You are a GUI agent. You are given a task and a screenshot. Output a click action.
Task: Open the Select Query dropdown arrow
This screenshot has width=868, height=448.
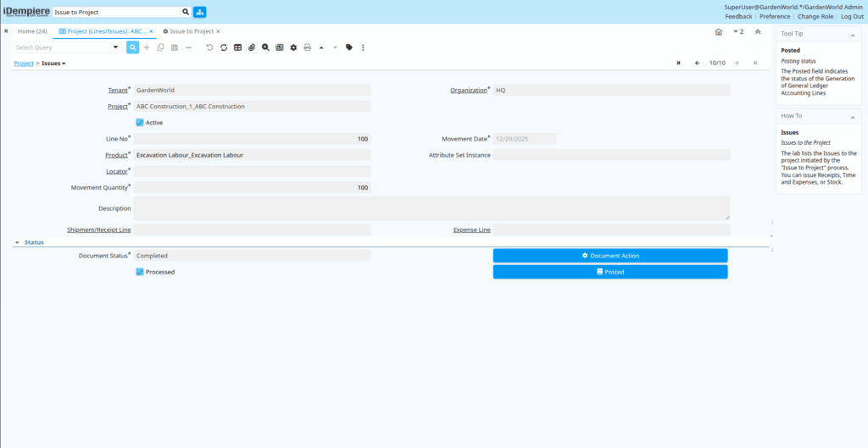115,47
